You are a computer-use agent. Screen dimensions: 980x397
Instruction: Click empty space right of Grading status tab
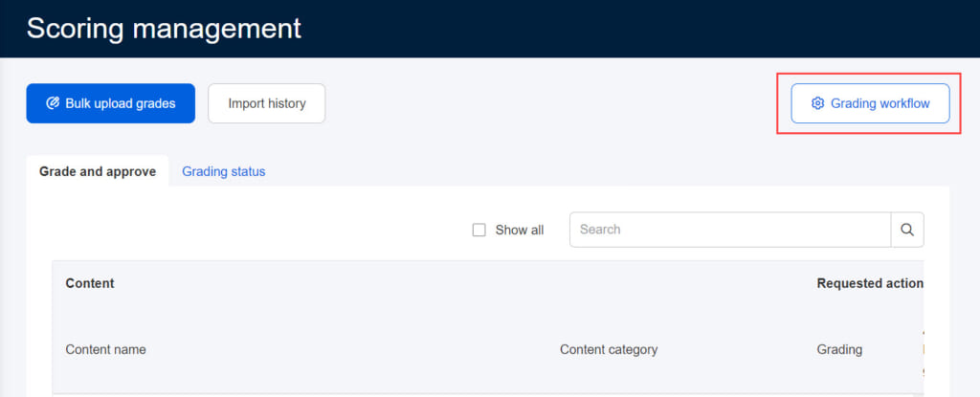coord(574,171)
